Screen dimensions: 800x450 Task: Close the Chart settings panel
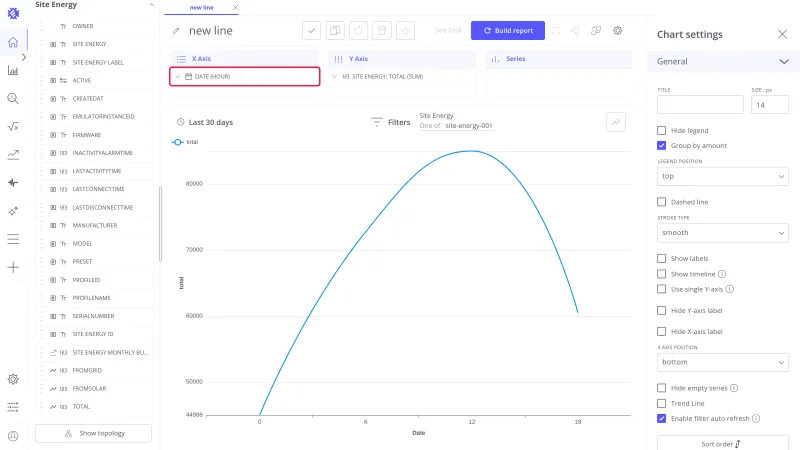pos(782,34)
